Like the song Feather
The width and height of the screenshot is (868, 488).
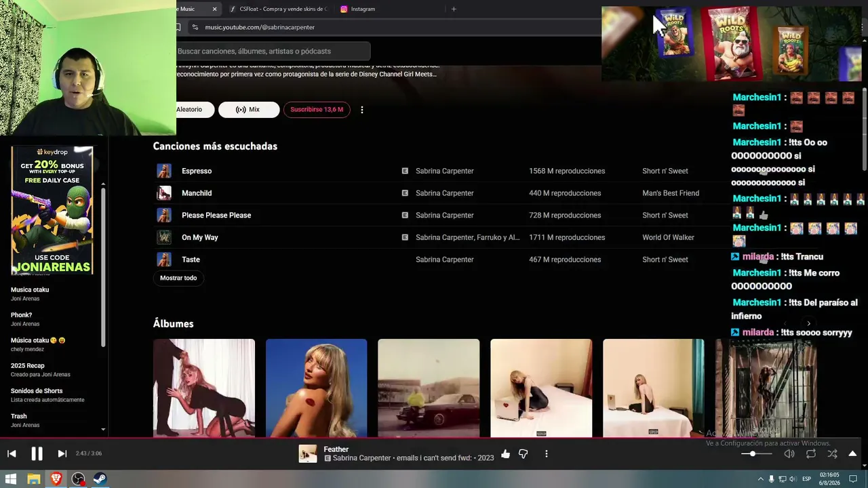point(505,453)
